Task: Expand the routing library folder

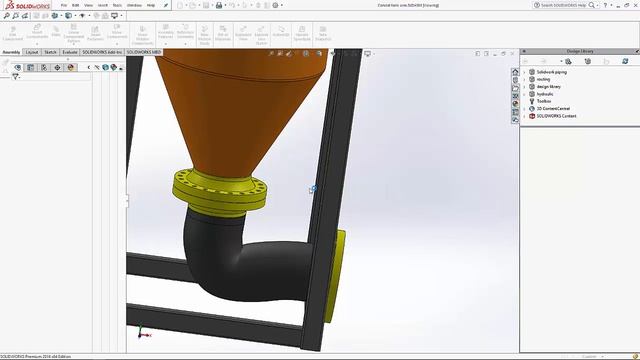Action: click(524, 80)
